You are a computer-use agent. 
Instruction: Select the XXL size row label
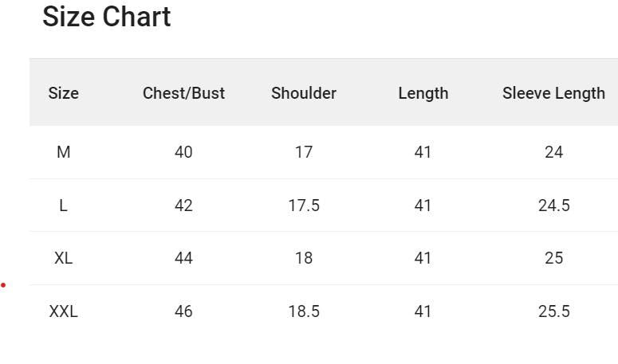64,311
